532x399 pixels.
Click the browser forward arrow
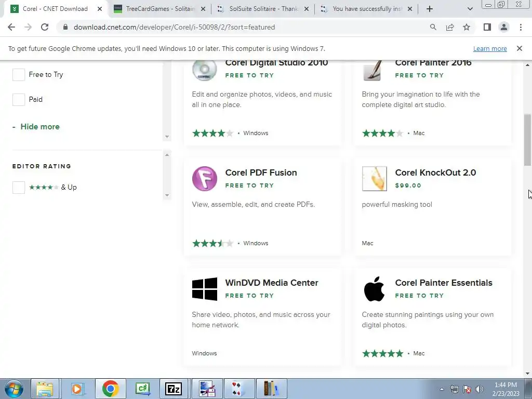point(28,27)
